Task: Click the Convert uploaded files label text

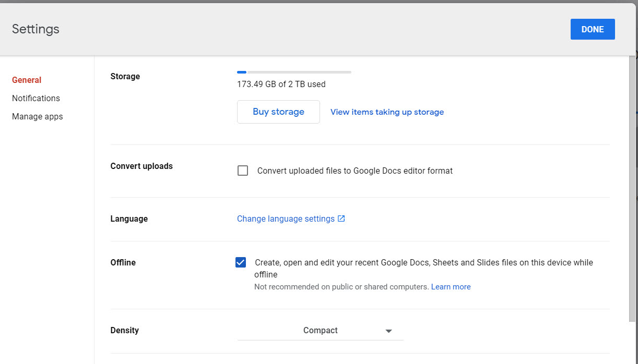Action: (355, 171)
